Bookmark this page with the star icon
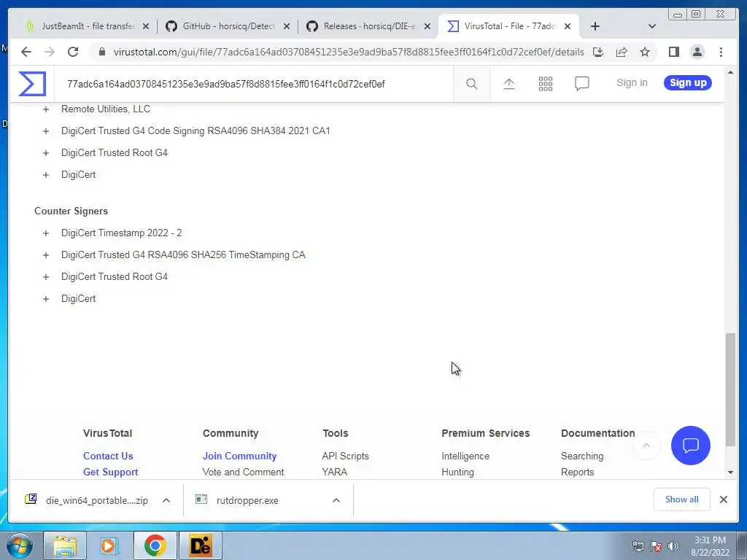 (645, 52)
